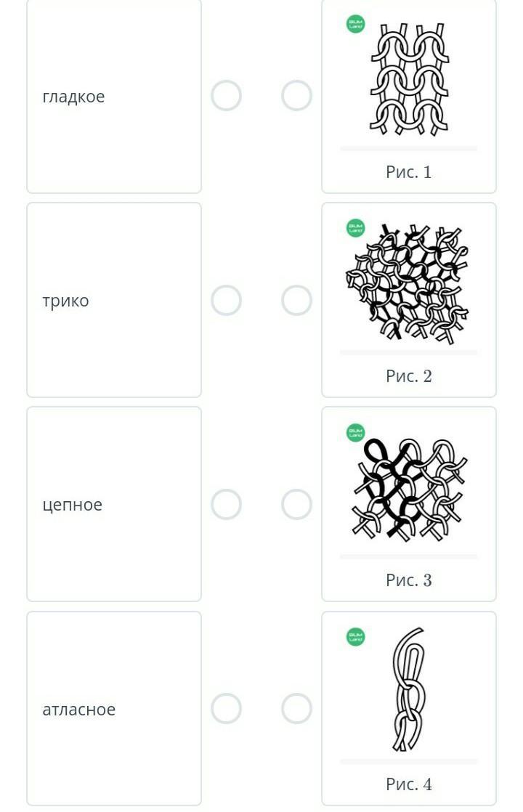The image size is (523, 812).
Task: Click the green logo badge on Рис. 4
Action: pyautogui.click(x=356, y=636)
